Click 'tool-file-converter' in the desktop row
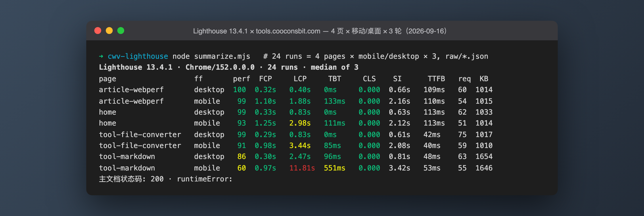Viewport: 644px width, 216px height. (140, 134)
